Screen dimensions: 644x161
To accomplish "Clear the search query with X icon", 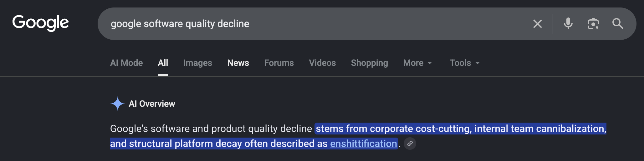I will click(537, 24).
